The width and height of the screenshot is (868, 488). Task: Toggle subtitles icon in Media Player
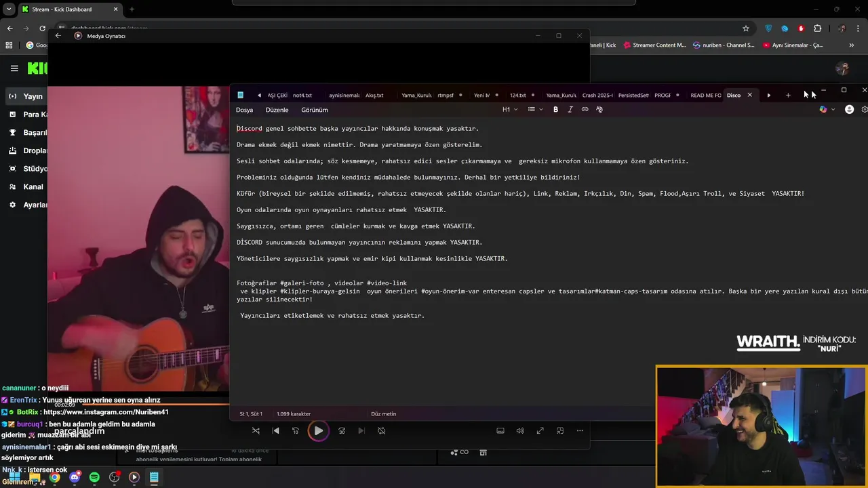point(500,430)
